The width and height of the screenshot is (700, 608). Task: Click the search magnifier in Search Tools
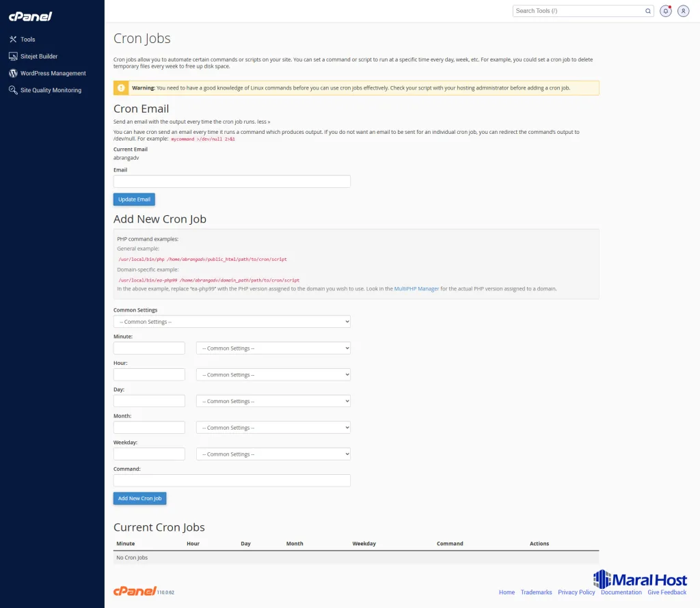647,11
